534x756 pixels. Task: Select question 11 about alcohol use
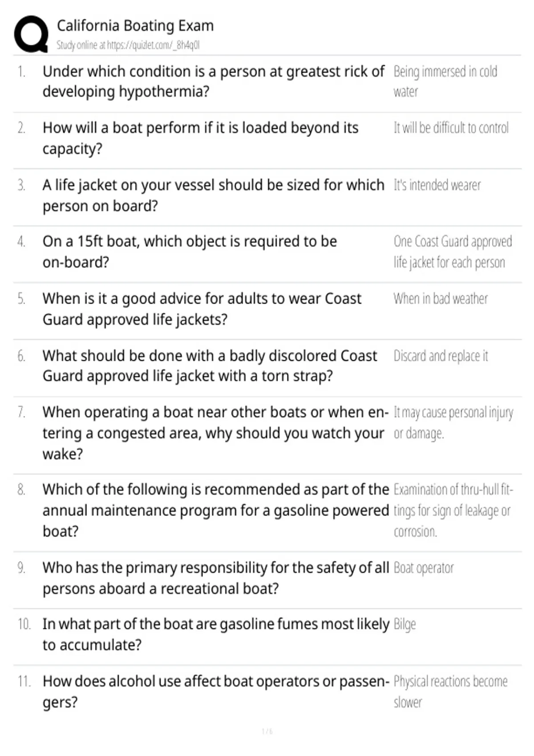216,692
